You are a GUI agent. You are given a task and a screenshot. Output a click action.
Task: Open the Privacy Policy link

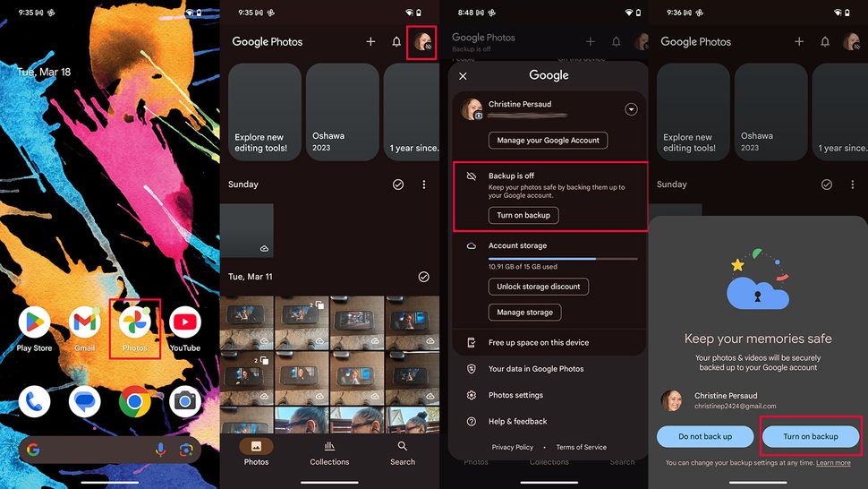[513, 447]
